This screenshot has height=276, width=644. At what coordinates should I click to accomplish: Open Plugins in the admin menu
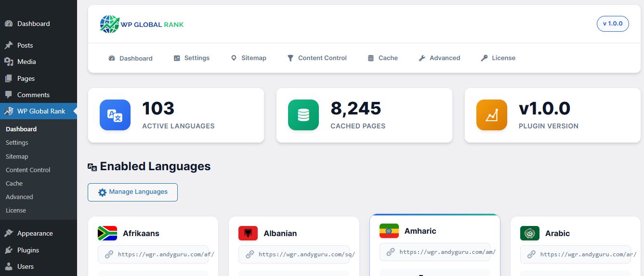pyautogui.click(x=39, y=250)
